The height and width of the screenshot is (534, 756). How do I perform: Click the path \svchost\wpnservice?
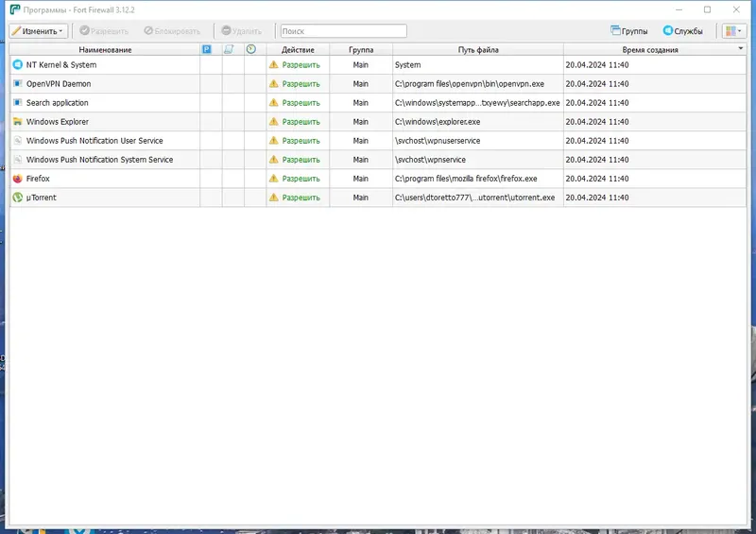430,159
